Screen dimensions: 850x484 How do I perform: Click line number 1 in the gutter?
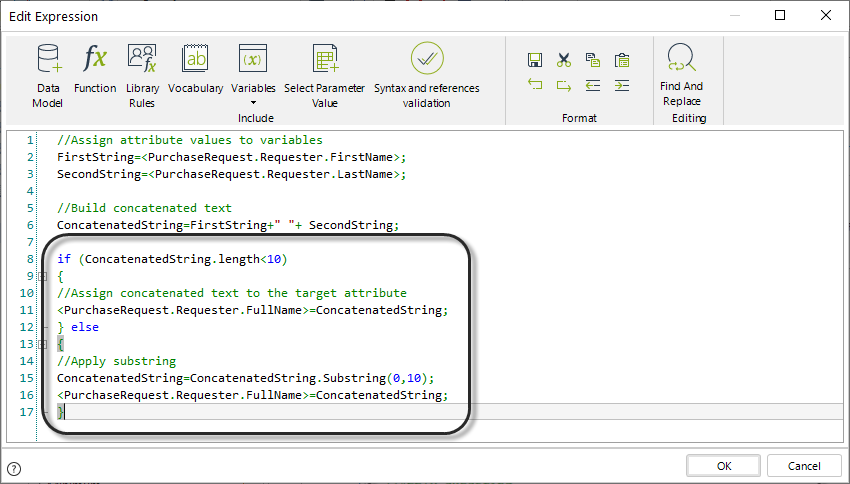(30, 140)
